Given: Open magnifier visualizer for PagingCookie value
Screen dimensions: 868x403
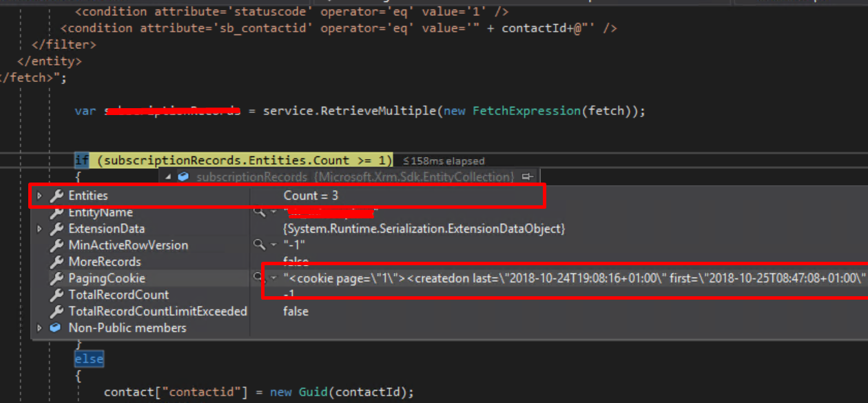Looking at the screenshot, I should point(259,278).
